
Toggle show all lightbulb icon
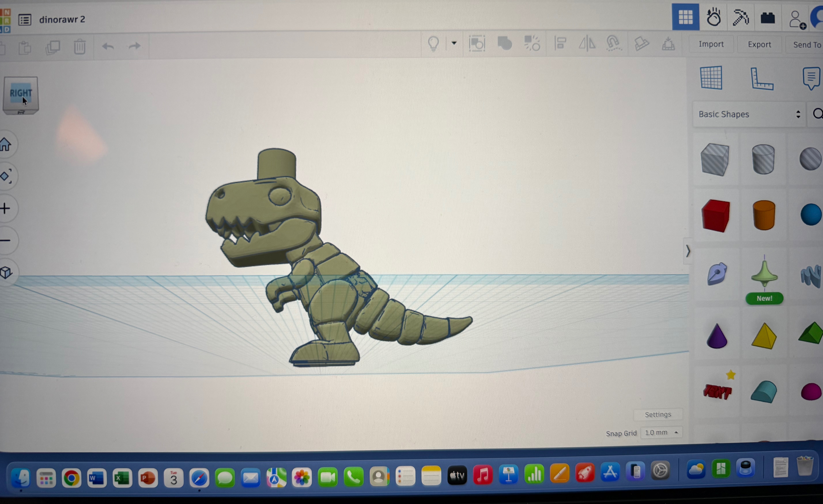pos(434,43)
